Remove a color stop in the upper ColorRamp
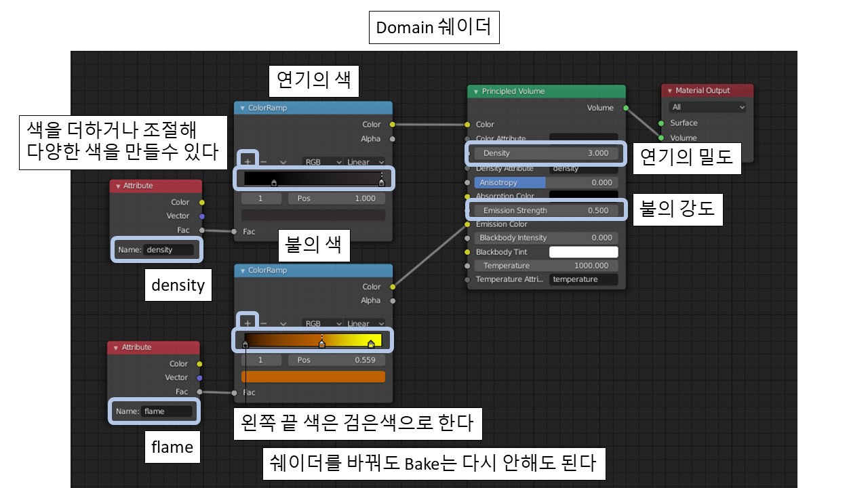This screenshot has width=868, height=488. pyautogui.click(x=264, y=162)
